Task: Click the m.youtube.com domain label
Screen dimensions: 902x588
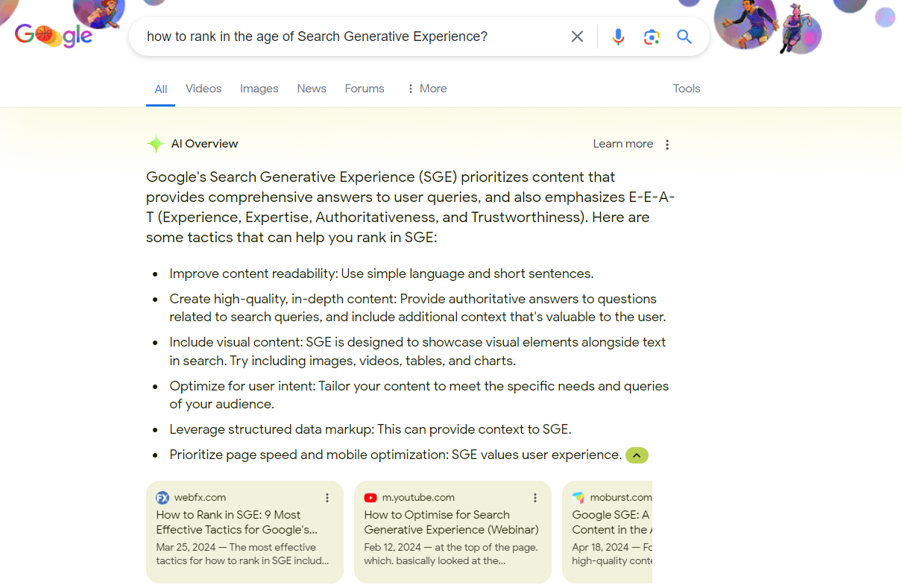Action: (418, 498)
